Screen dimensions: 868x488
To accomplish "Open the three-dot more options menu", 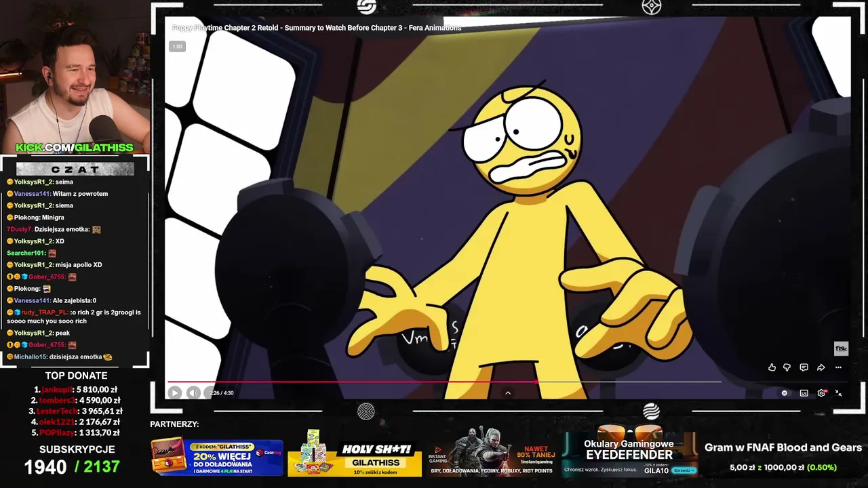I will tap(838, 367).
